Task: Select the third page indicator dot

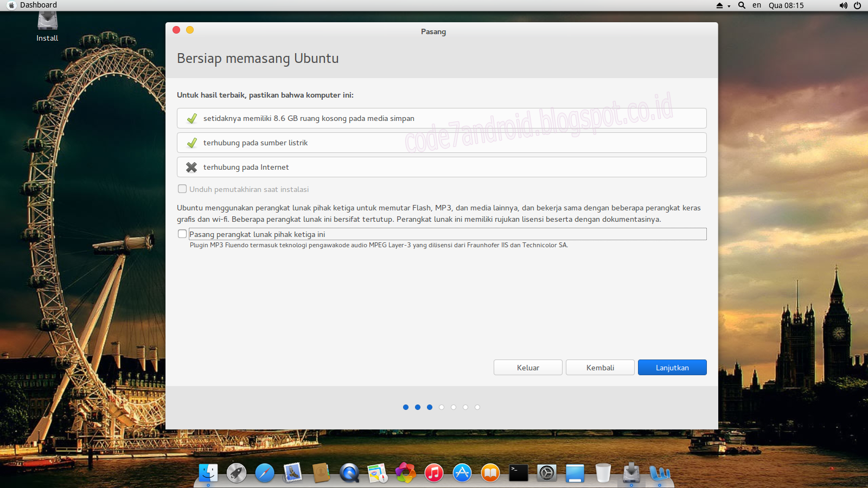Action: pos(430,407)
